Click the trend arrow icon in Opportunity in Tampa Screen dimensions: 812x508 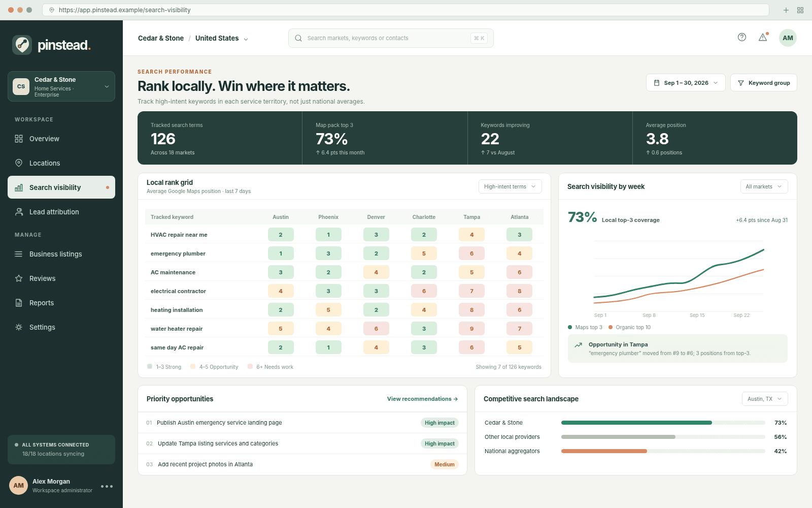click(x=578, y=345)
